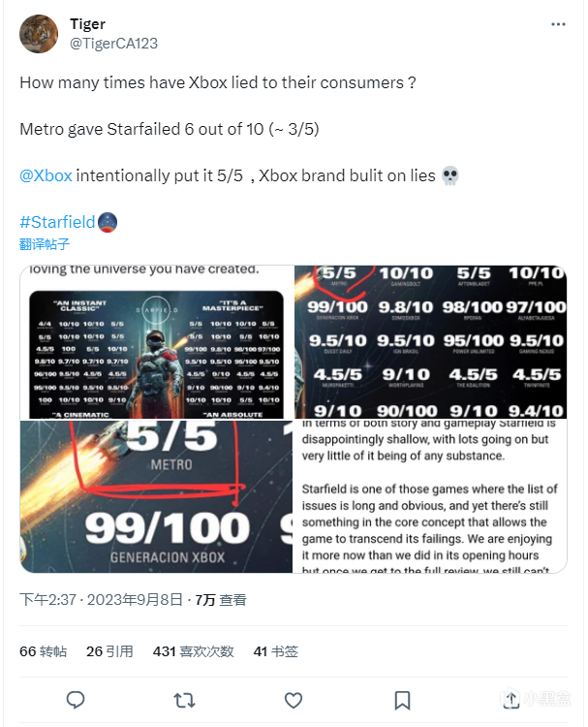Click the skull emoji in tweet
This screenshot has height=727, width=588.
tap(449, 176)
